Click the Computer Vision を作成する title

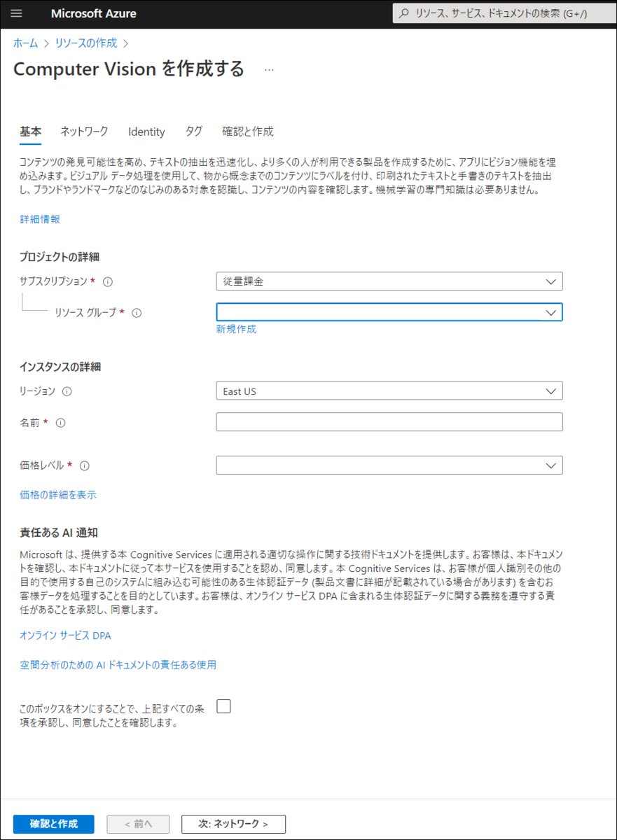(129, 69)
